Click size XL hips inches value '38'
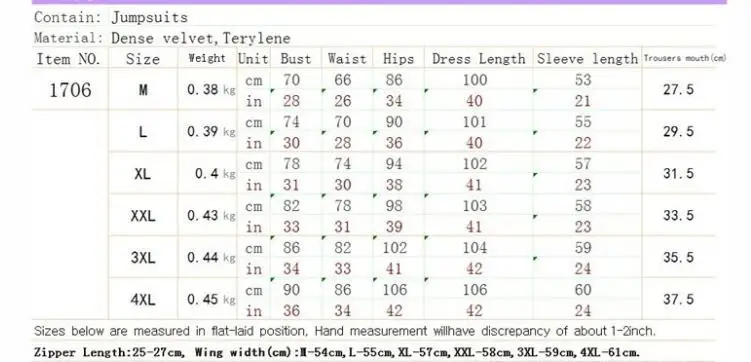This screenshot has height=362, width=751. [x=394, y=185]
